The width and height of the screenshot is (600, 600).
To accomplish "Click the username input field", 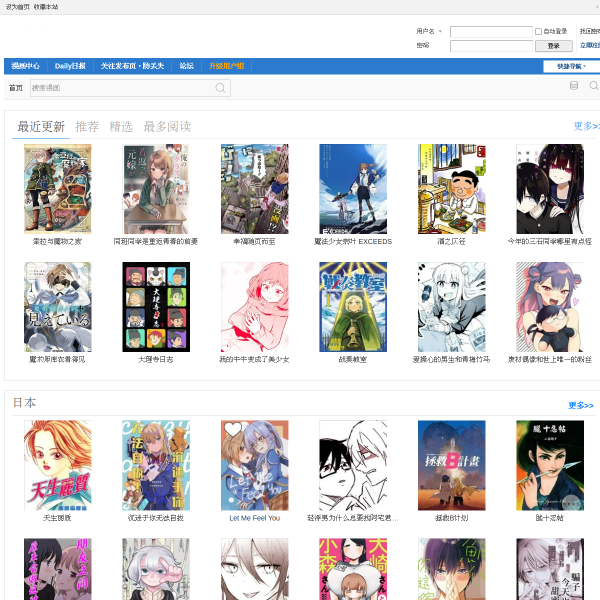I will 491,31.
